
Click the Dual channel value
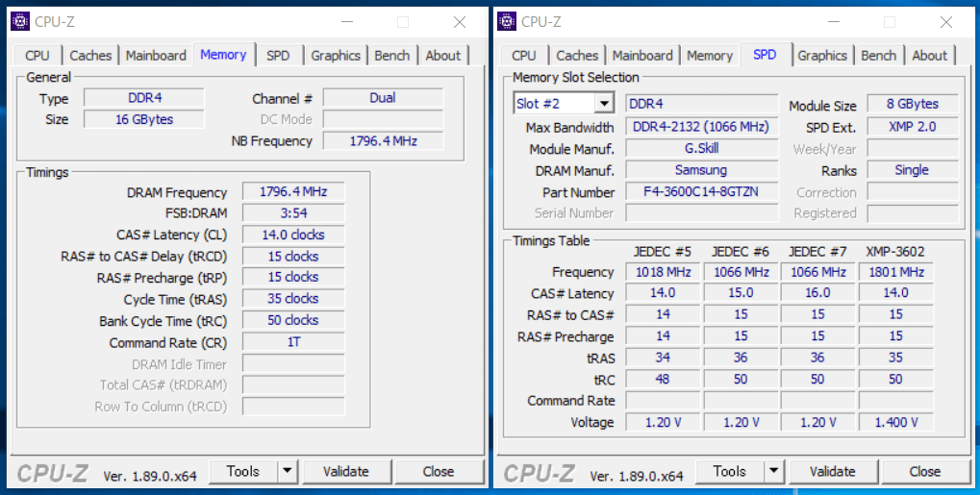click(383, 98)
